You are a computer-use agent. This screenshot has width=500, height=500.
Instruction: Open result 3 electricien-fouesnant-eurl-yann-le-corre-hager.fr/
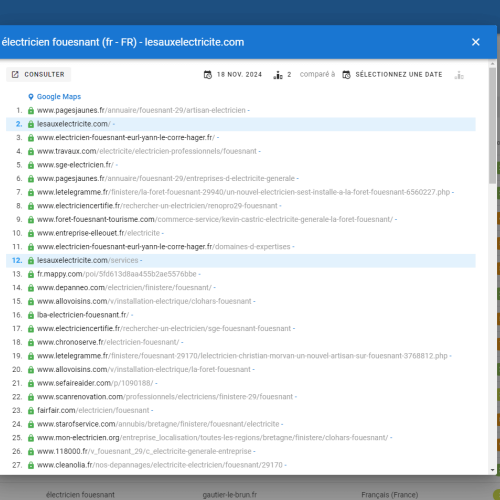pos(126,138)
